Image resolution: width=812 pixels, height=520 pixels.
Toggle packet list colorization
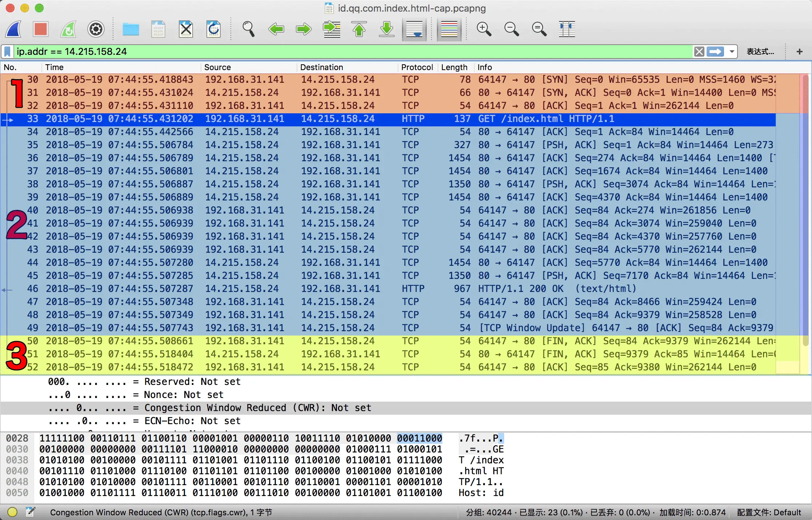click(x=449, y=29)
